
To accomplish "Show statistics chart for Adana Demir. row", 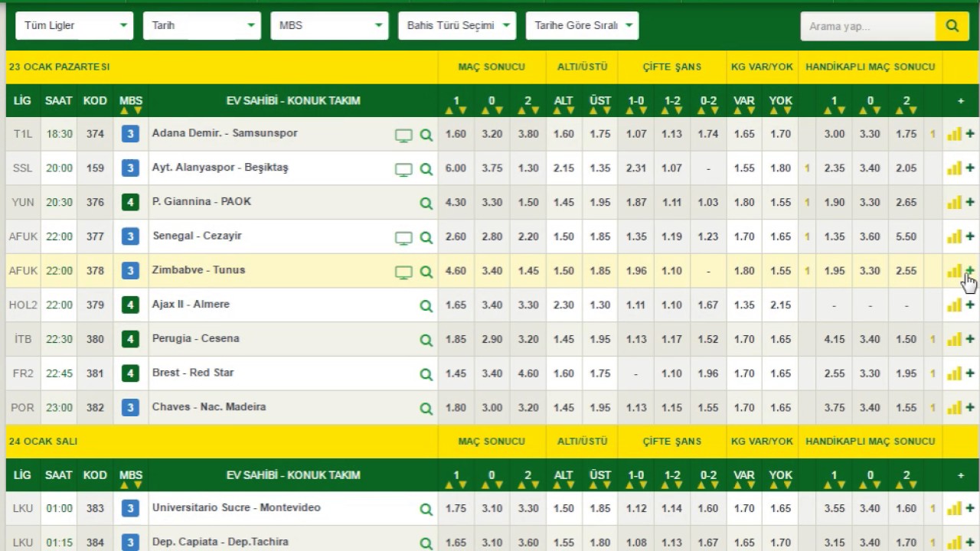I will point(954,135).
